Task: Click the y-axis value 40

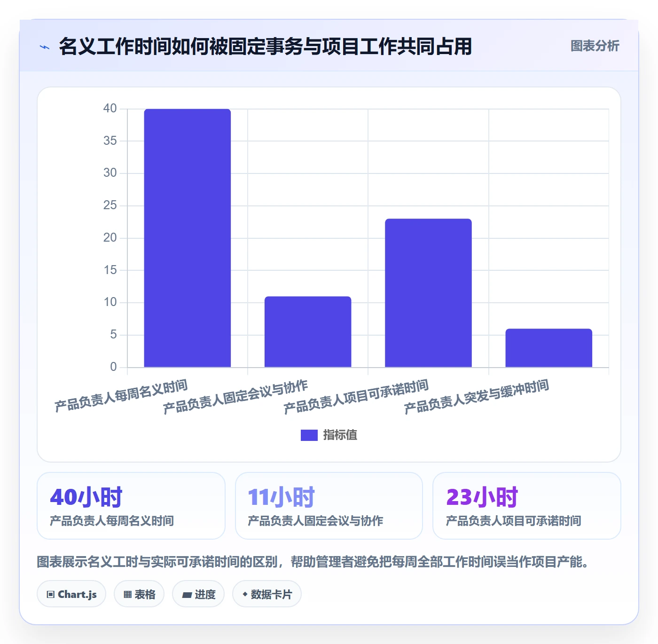Action: [110, 109]
